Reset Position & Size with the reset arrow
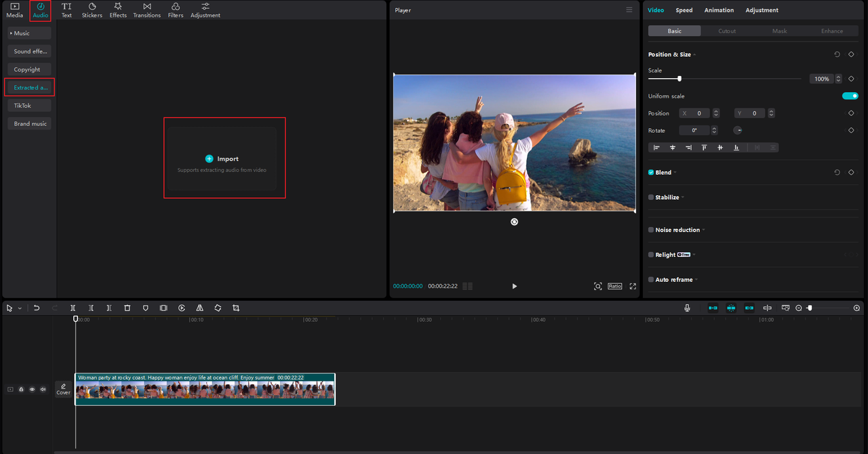The width and height of the screenshot is (868, 454). [x=837, y=54]
